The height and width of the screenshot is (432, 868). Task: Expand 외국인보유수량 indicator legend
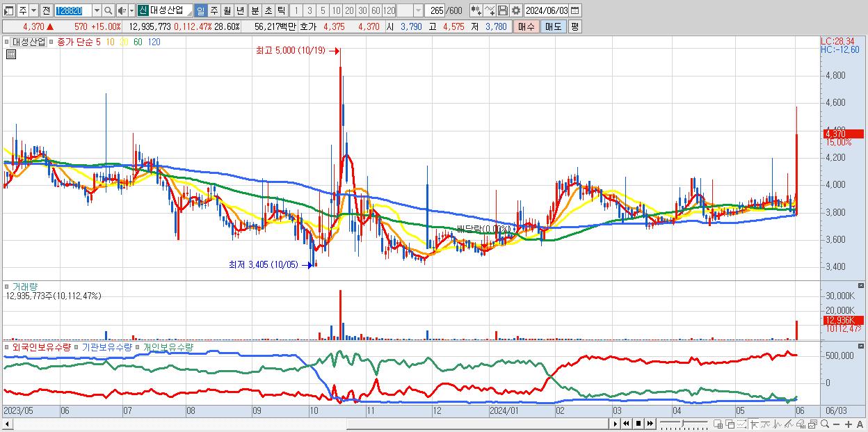[7, 346]
